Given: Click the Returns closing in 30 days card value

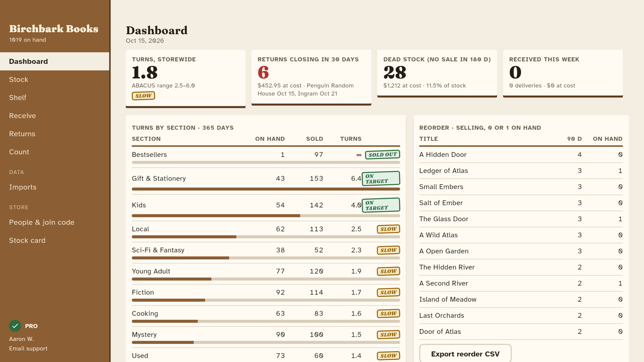Looking at the screenshot, I should tap(263, 72).
